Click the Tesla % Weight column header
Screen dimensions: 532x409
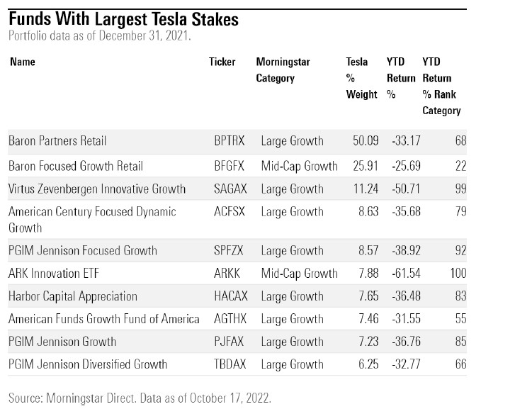click(361, 78)
